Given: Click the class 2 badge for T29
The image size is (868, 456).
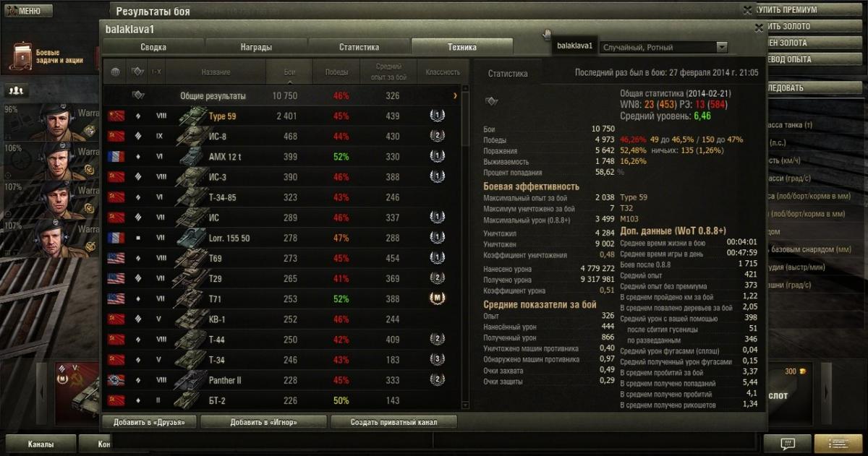Looking at the screenshot, I should click(x=437, y=278).
